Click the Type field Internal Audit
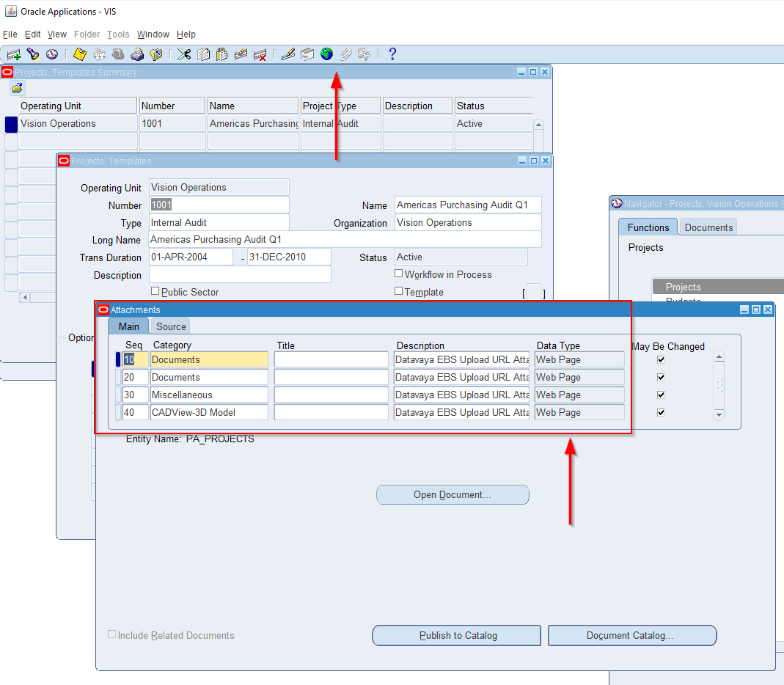 pos(219,222)
